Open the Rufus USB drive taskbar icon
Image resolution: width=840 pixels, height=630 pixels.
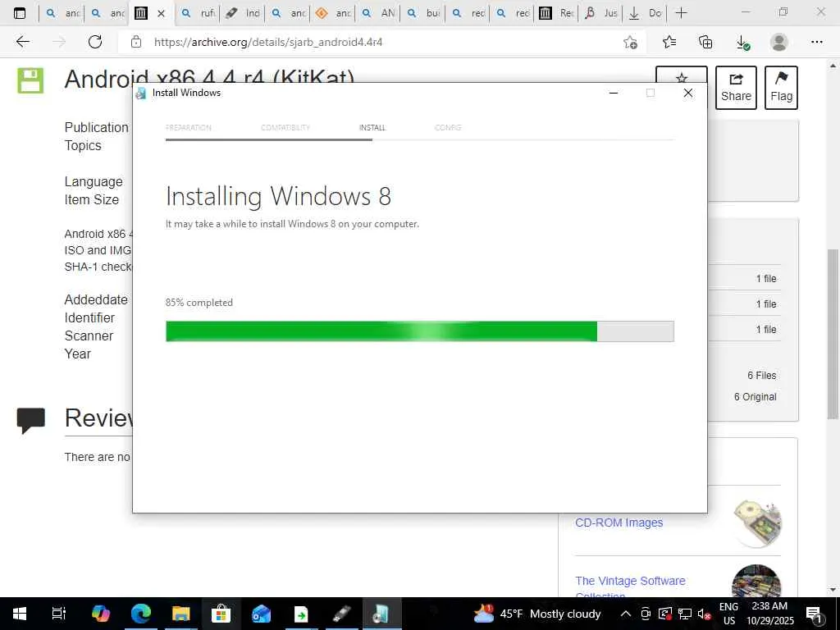tap(341, 614)
